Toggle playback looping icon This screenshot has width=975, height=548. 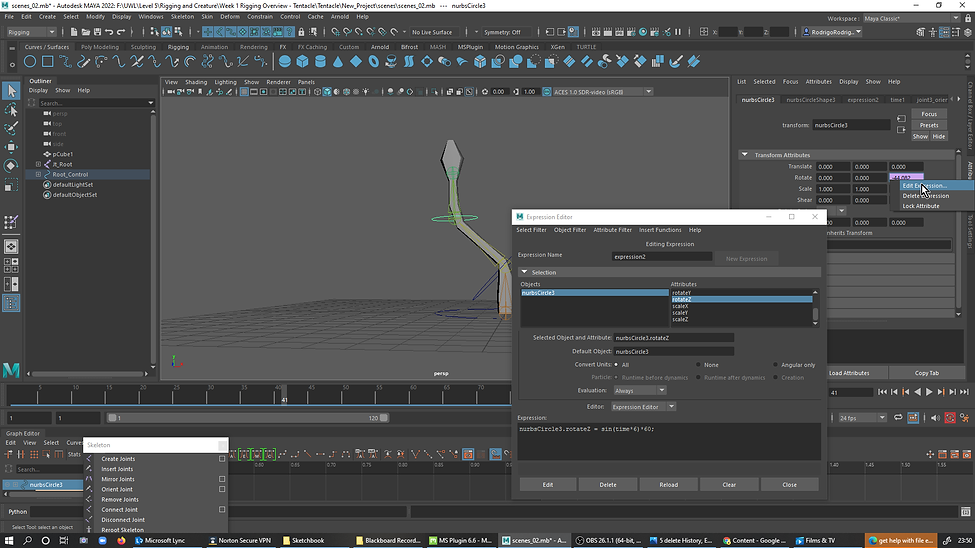tap(898, 418)
